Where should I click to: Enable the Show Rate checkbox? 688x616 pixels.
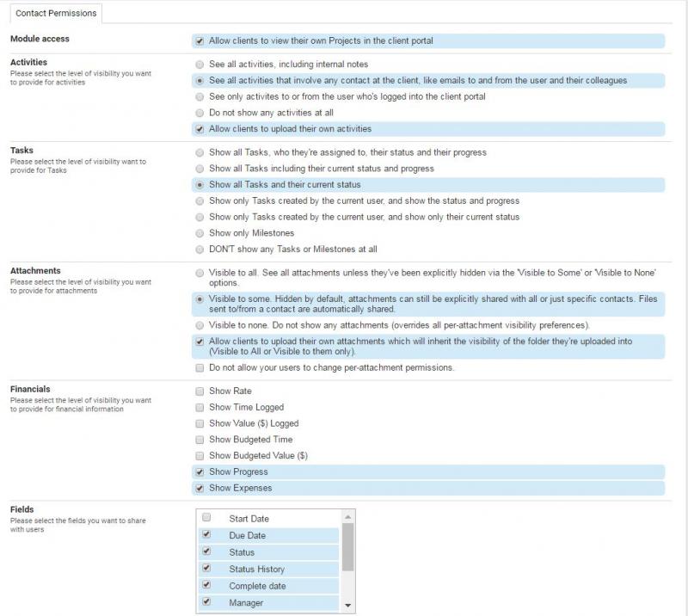(200, 391)
